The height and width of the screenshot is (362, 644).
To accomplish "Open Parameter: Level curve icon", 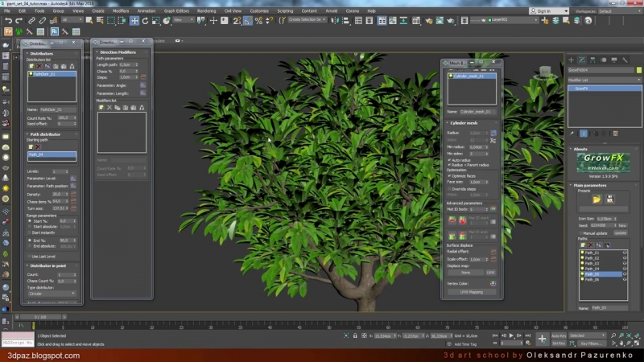I will coord(73,179).
